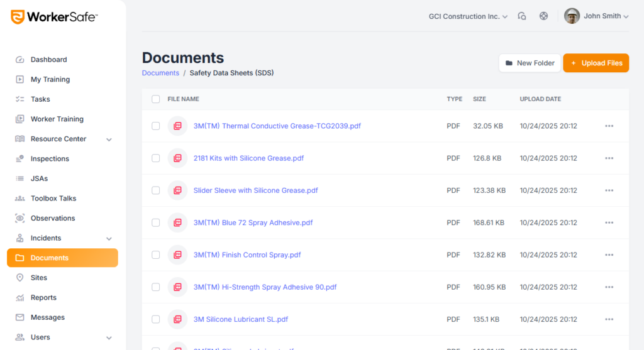Open 3M(TM) Thermal Conductive Grease-TCG2039.pdf link
The height and width of the screenshot is (350, 644).
tap(277, 126)
